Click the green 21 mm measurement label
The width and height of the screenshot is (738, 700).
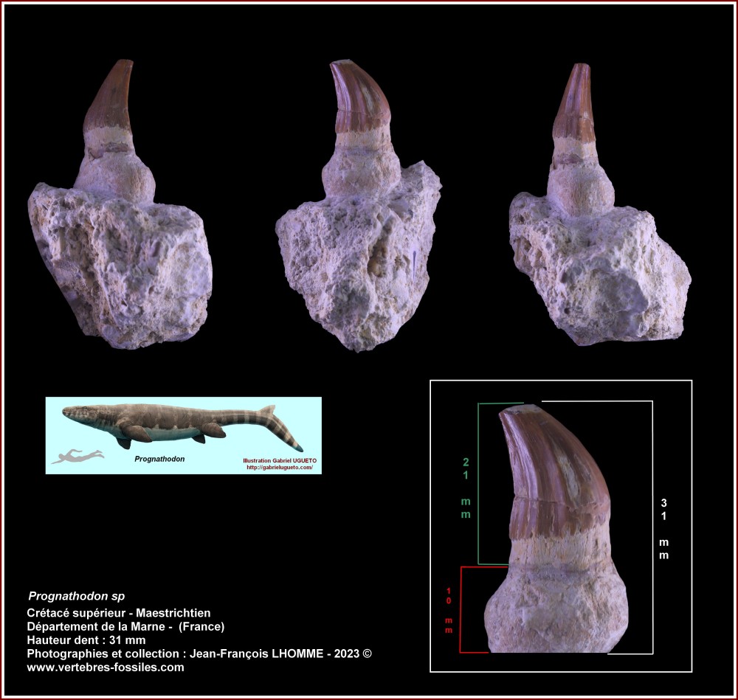tap(466, 488)
